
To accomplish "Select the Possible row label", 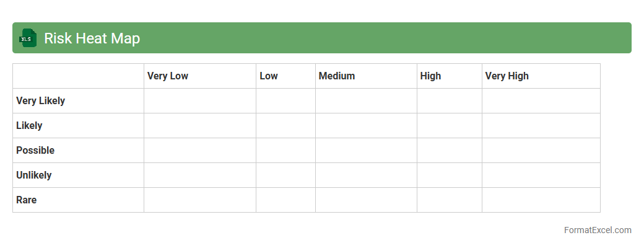I will click(35, 151).
